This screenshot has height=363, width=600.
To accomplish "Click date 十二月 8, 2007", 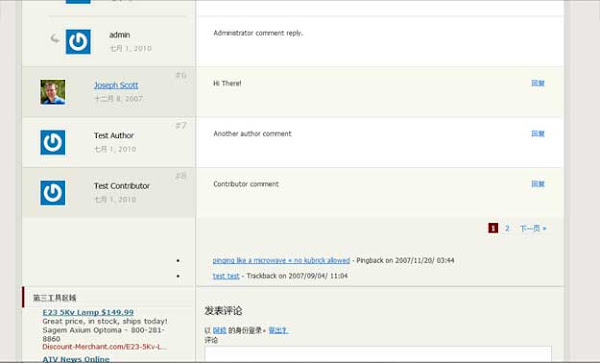I will click(x=118, y=99).
